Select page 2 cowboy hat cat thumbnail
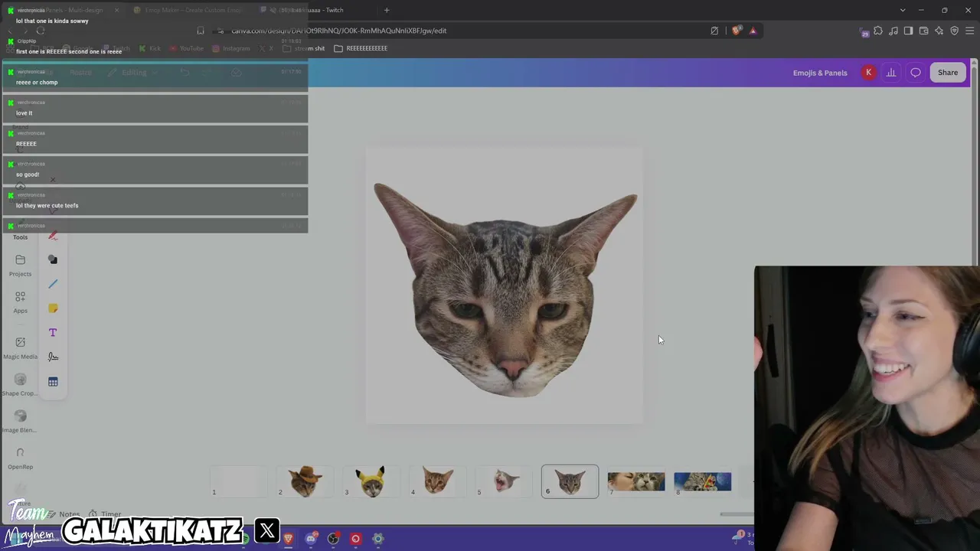The width and height of the screenshot is (980, 551). click(305, 481)
